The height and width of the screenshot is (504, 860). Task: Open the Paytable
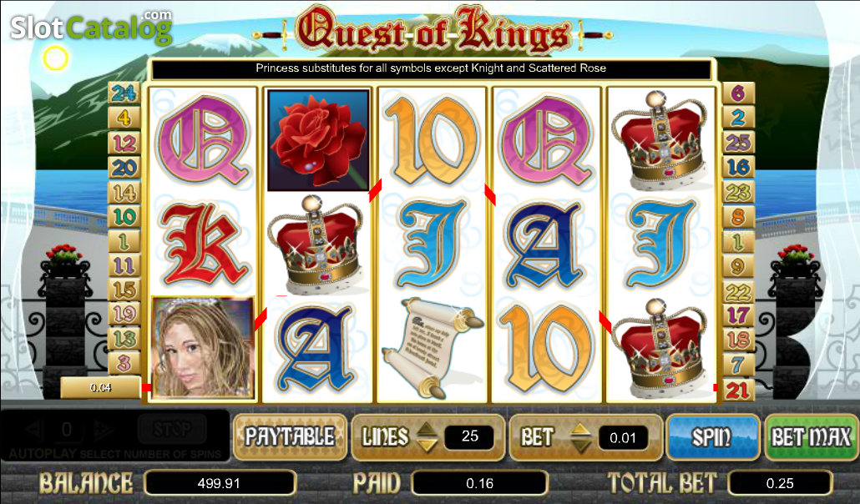click(290, 437)
